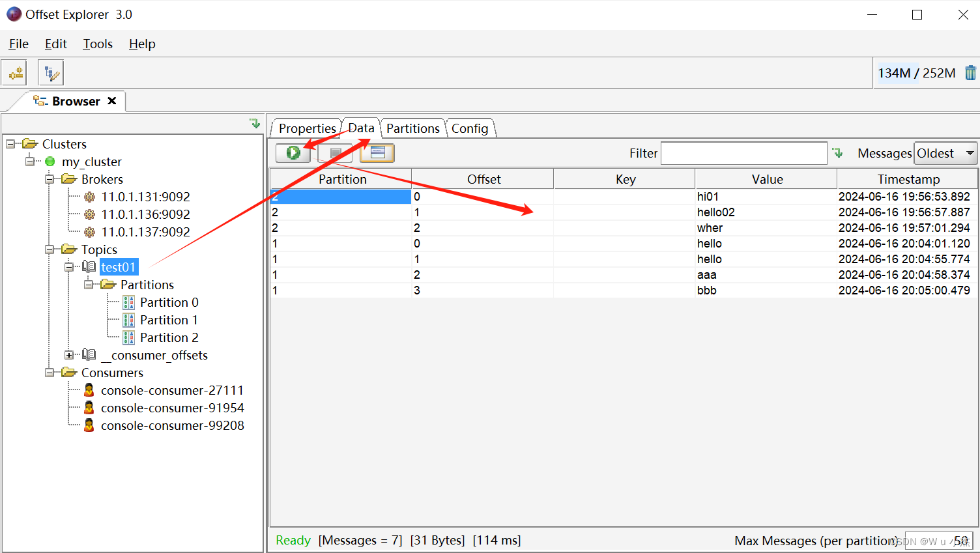Collapse the Brokers node

point(50,179)
